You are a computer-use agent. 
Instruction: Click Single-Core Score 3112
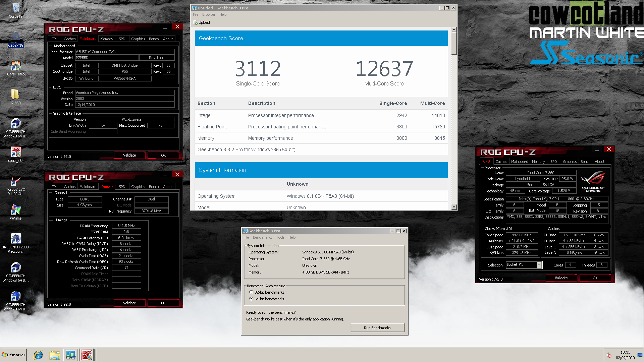[258, 68]
